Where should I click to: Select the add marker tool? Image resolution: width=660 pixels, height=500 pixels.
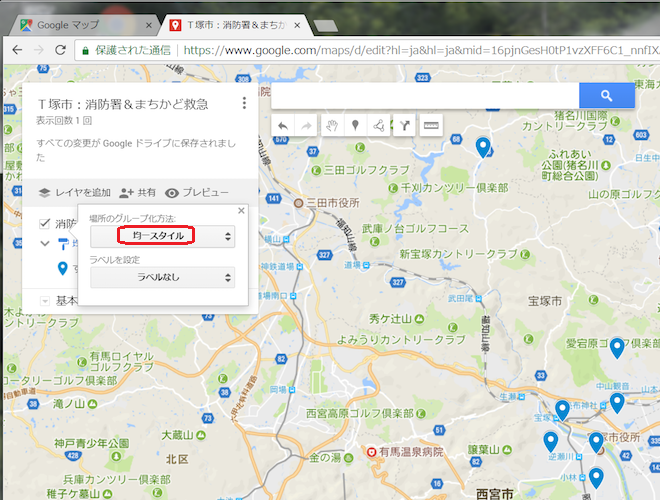tap(355, 125)
